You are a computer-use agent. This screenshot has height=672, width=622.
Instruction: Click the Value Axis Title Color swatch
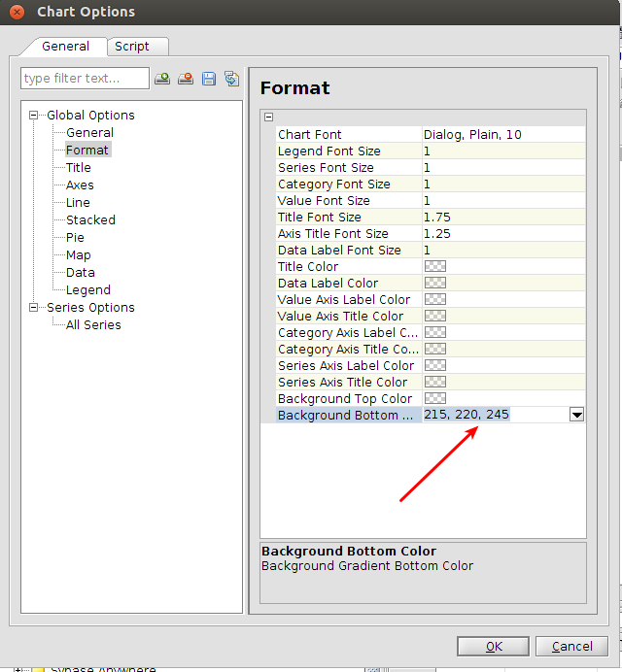[x=435, y=316]
